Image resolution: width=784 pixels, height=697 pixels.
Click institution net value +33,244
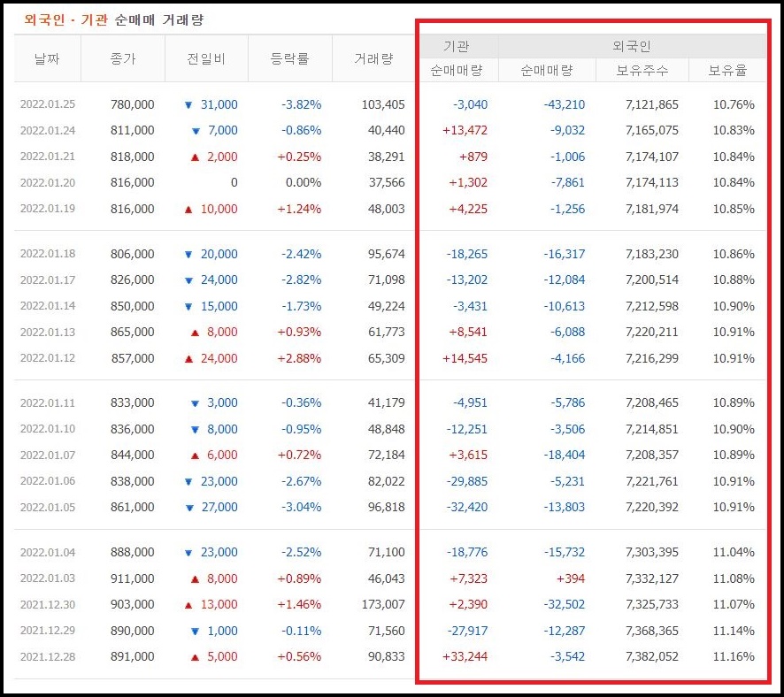(465, 656)
